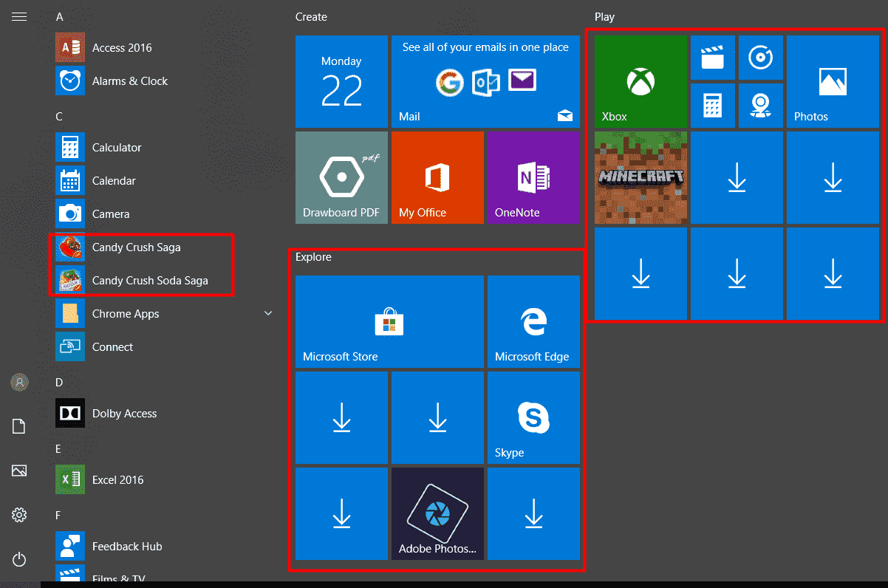
Task: Open the Documents folder from the Start rail
Action: 19,426
